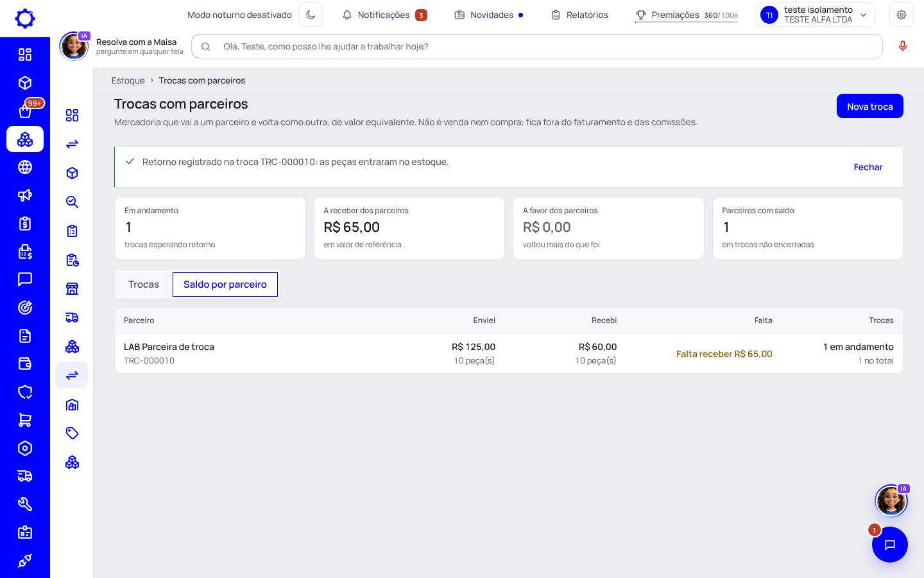
Task: Open the price tag icon in secondary sidebar
Action: coord(72,433)
